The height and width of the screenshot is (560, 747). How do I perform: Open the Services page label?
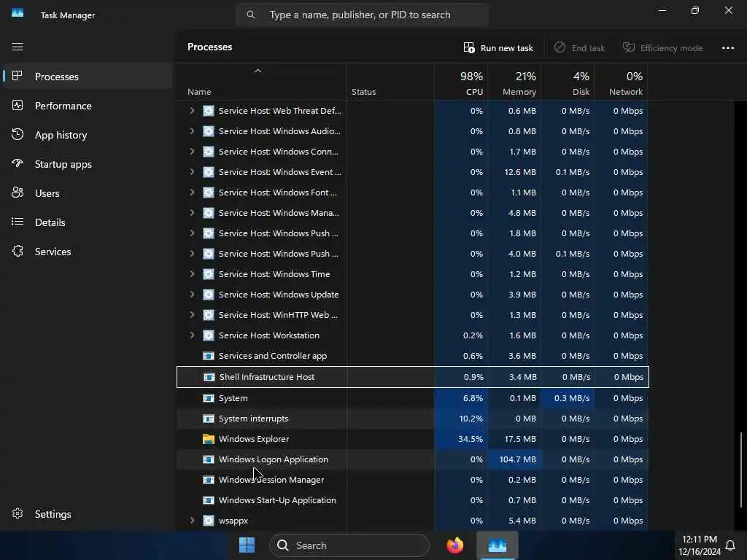[x=53, y=252]
